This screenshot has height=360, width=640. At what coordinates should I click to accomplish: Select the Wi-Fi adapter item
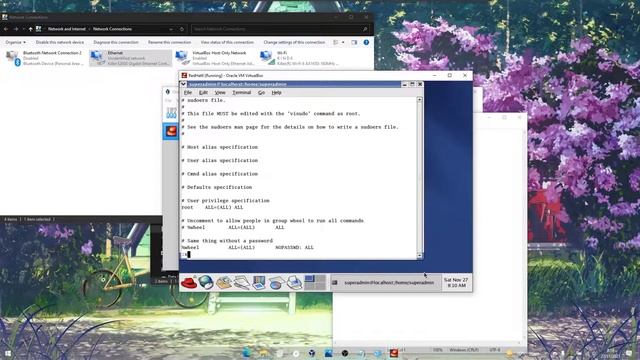299,58
